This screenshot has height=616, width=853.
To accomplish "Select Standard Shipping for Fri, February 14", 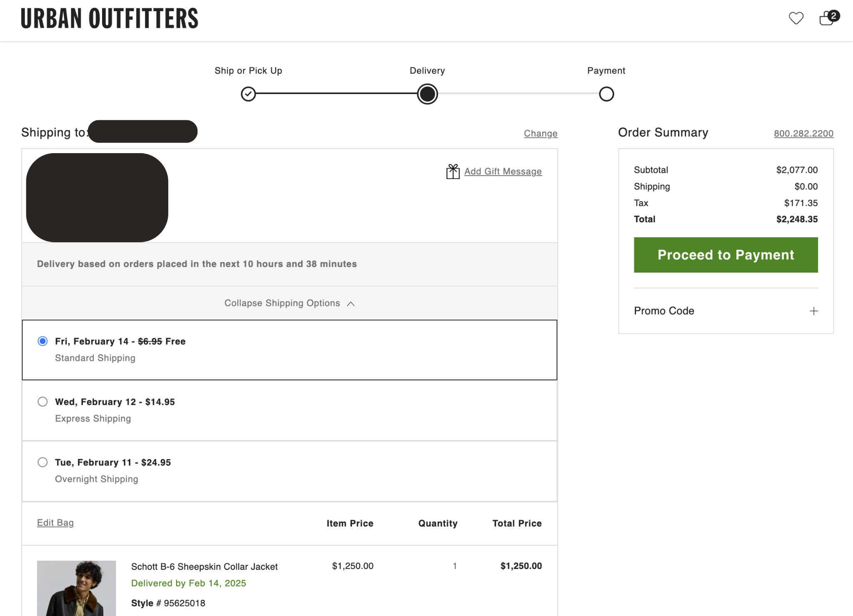I will click(42, 341).
